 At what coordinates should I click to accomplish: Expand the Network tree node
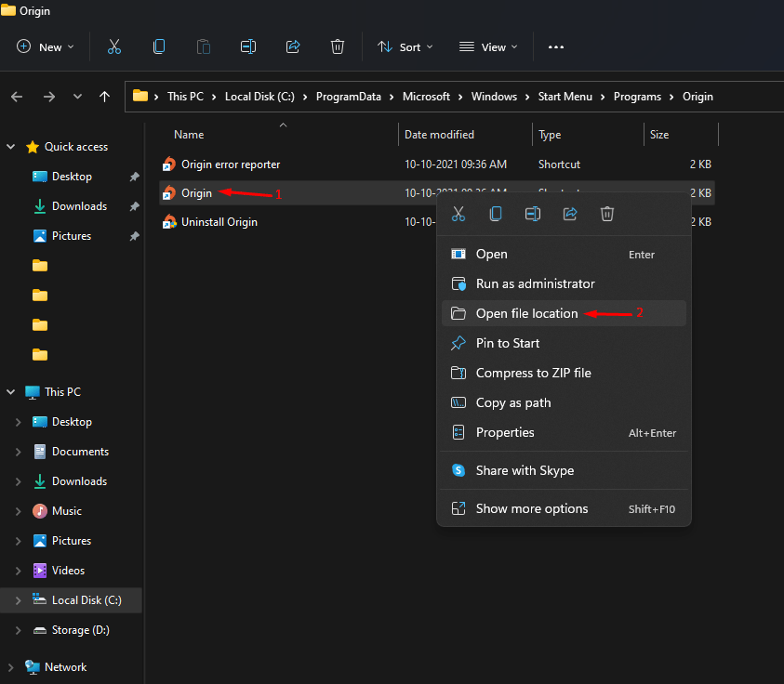point(11,667)
